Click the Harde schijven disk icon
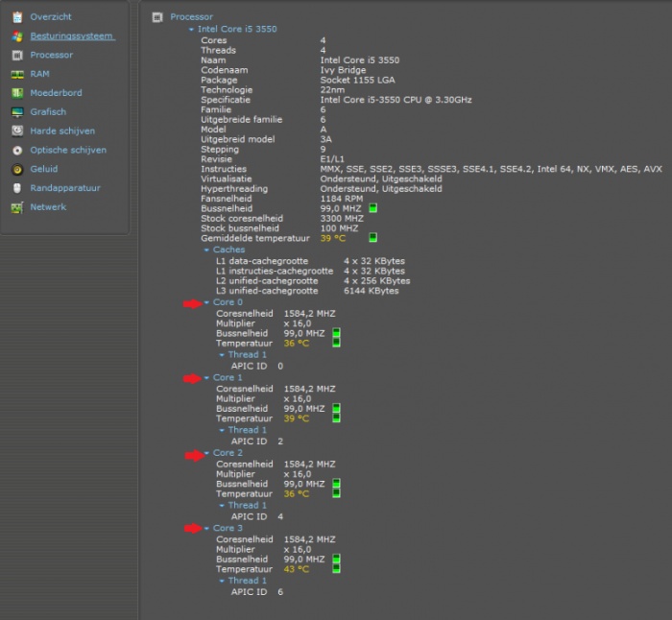672x620 pixels. click(17, 131)
